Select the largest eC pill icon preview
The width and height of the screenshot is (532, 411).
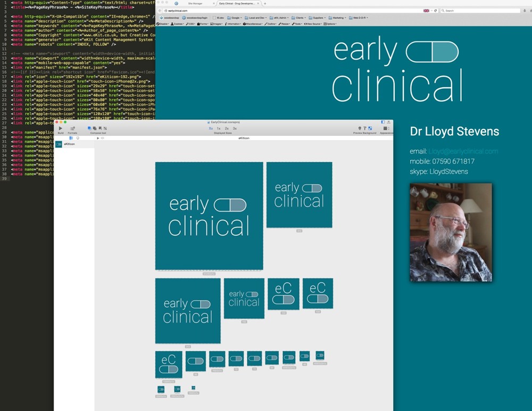284,293
